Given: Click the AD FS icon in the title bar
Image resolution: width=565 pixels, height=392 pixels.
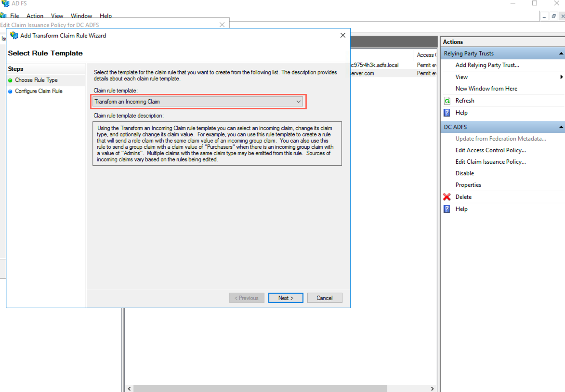Looking at the screenshot, I should coord(5,3).
